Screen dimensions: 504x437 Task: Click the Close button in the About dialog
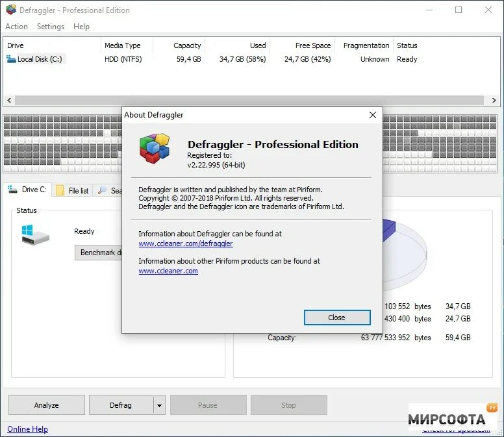point(337,318)
